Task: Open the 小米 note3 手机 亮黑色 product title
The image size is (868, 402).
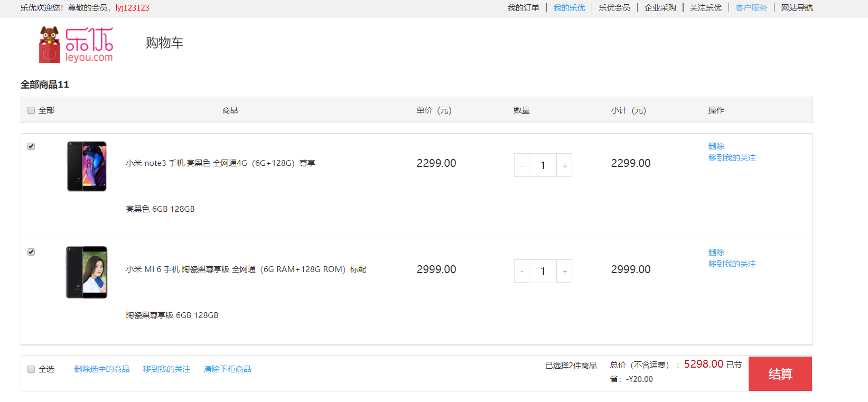Action: 221,163
